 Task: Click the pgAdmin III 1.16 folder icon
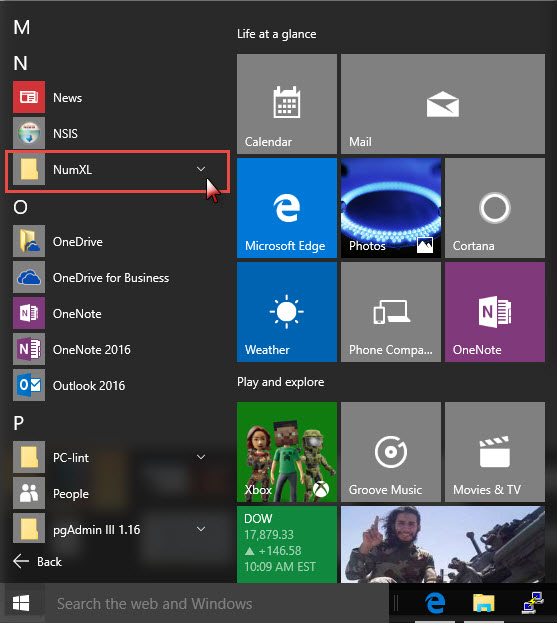click(29, 529)
